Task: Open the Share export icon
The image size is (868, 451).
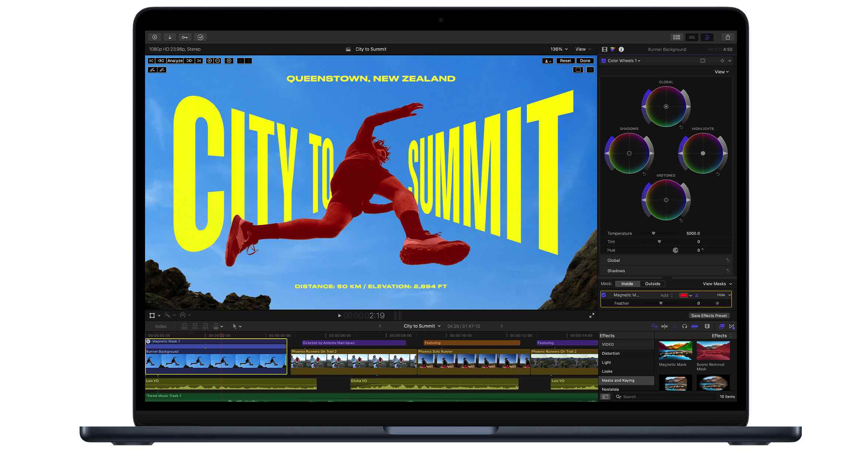Action: click(727, 37)
